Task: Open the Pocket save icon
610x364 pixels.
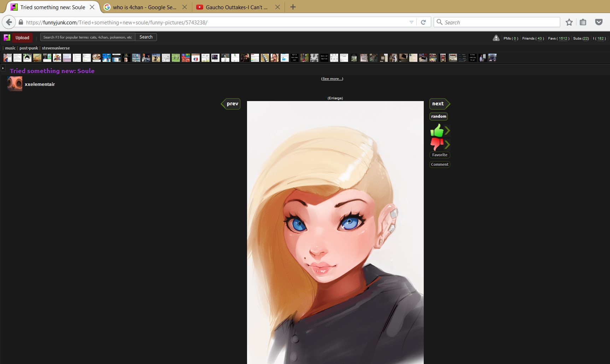Action: coord(599,22)
